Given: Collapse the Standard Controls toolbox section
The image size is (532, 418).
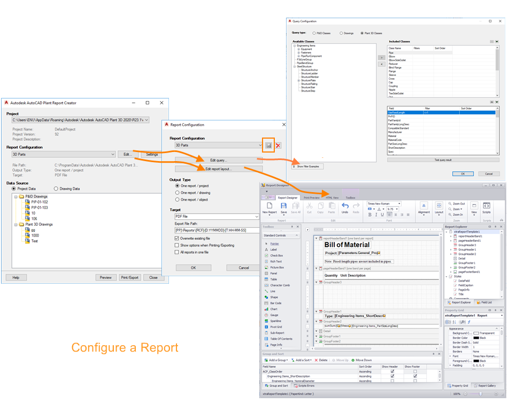Looking at the screenshot, I should [x=297, y=235].
